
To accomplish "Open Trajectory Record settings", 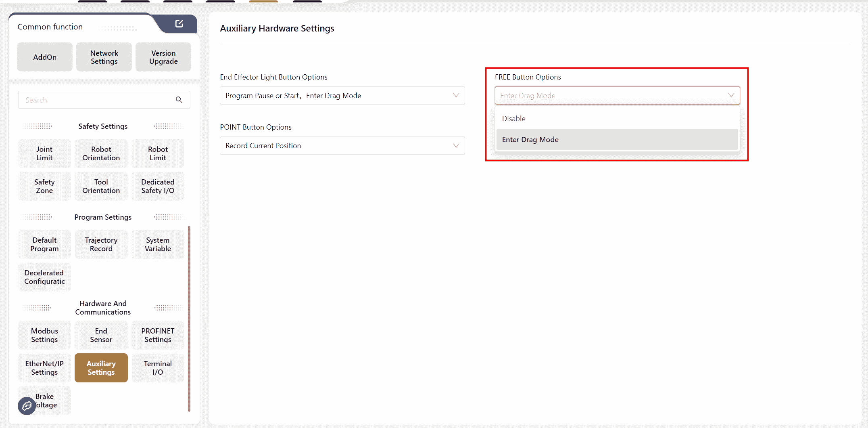I will (x=101, y=244).
